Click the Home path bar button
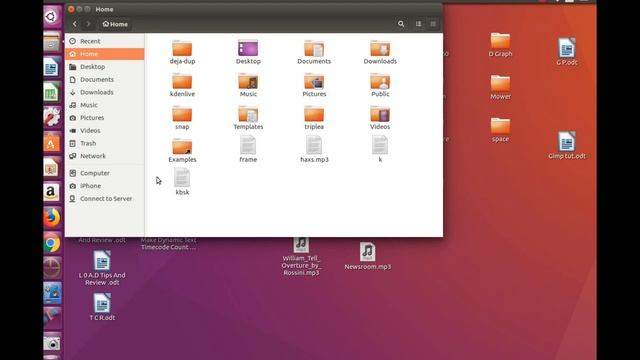 (115, 24)
